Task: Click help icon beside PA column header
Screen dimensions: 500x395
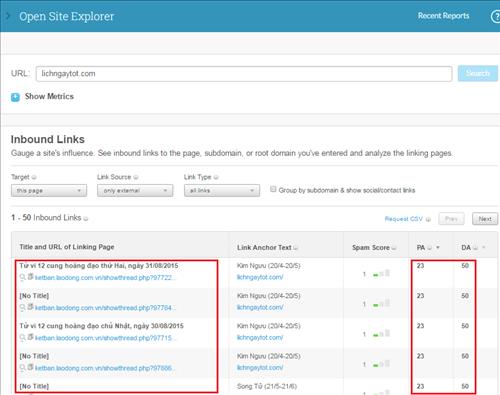Action: pos(430,248)
